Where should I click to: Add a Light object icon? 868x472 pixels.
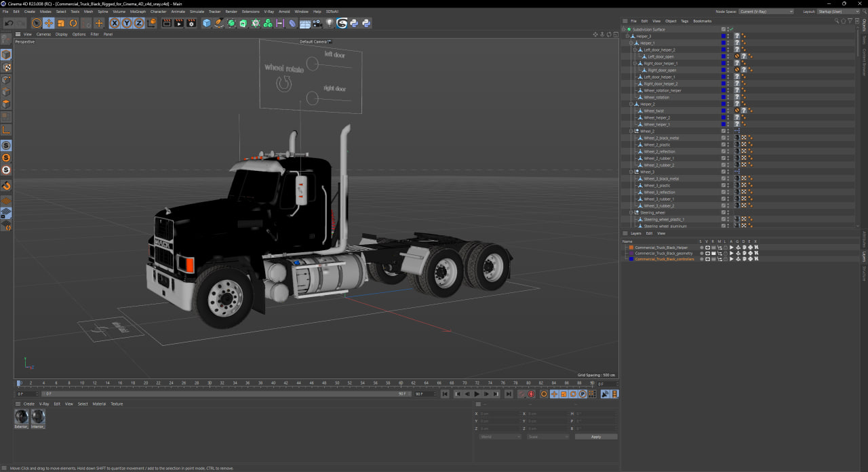[x=329, y=23]
